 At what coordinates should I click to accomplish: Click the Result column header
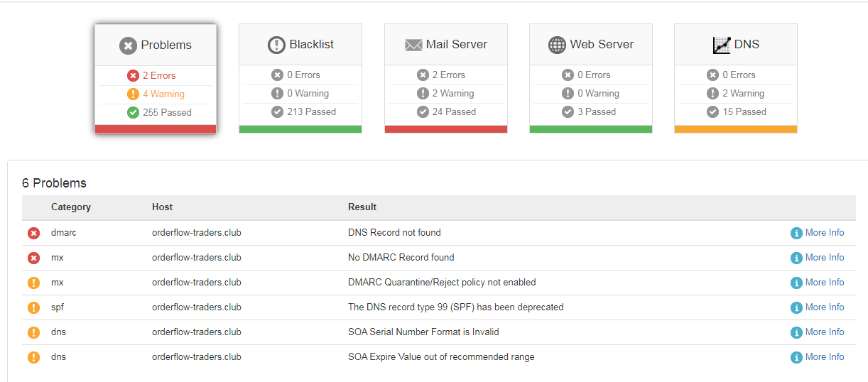(362, 207)
